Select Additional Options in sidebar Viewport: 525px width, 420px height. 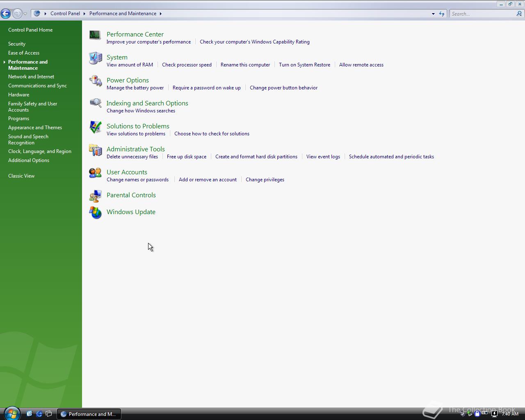coord(29,160)
